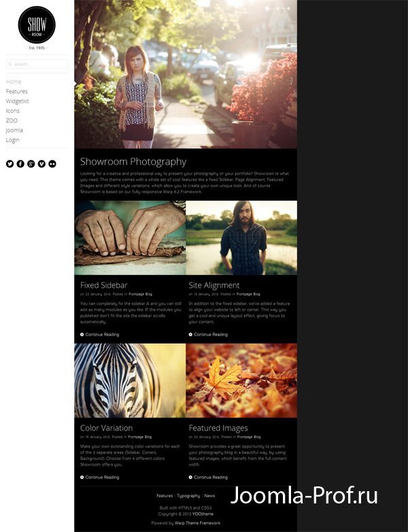Open the Google Plus social icon
408x532 pixels.
pyautogui.click(x=31, y=164)
